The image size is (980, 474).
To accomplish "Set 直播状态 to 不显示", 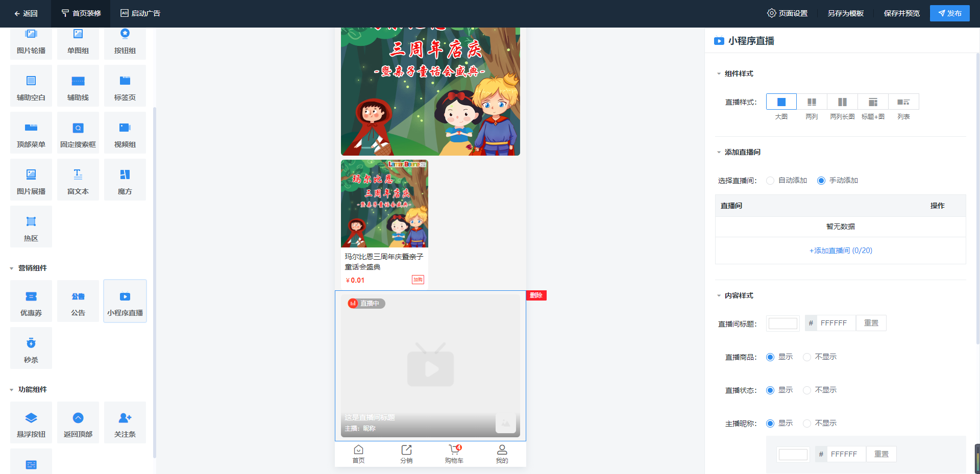I will 820,390.
